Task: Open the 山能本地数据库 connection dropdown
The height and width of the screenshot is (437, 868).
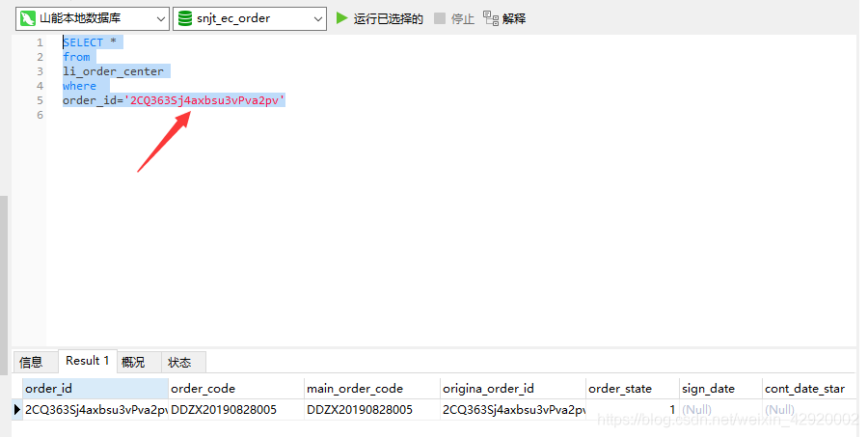Action: point(93,18)
